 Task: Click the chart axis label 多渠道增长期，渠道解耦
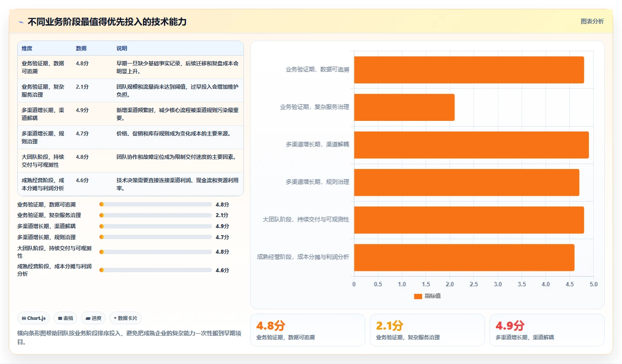tap(317, 144)
